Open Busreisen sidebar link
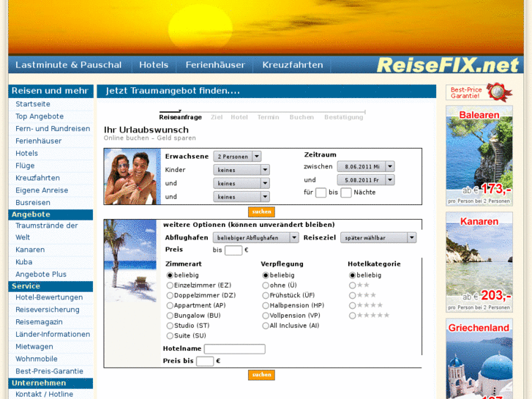This screenshot has height=399, width=532. point(33,202)
